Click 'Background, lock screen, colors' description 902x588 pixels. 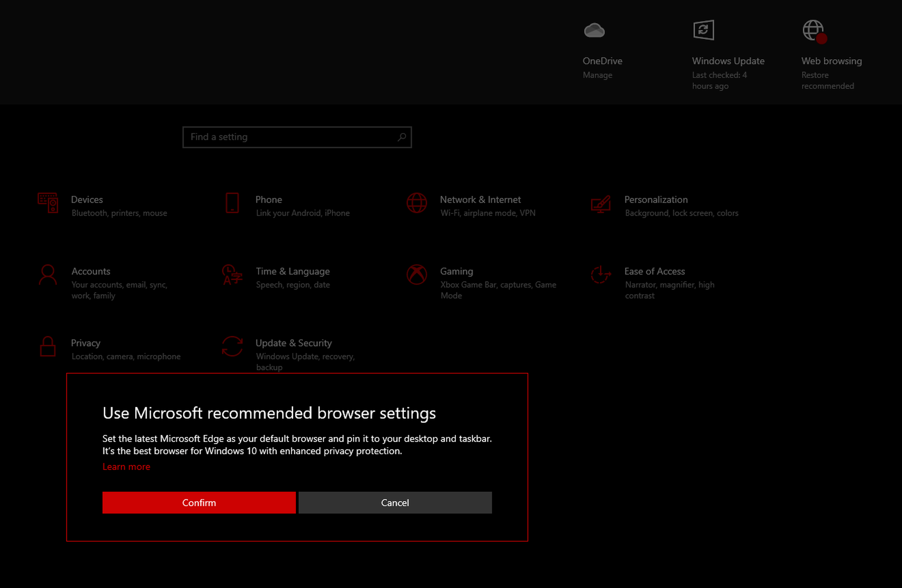(682, 213)
